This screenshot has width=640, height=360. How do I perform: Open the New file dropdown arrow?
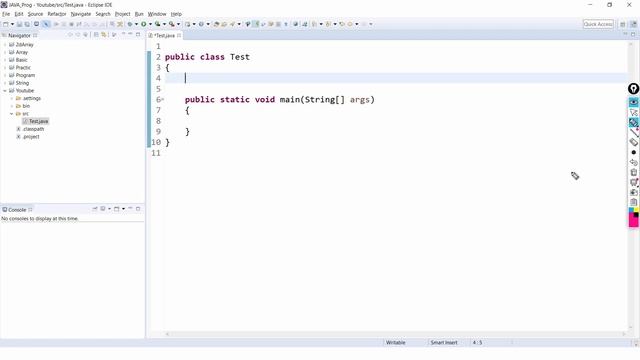12,24
